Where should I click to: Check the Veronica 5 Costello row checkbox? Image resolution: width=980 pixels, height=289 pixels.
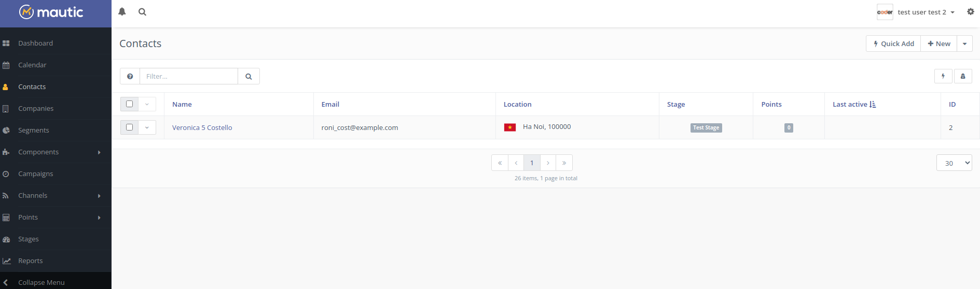(x=130, y=127)
